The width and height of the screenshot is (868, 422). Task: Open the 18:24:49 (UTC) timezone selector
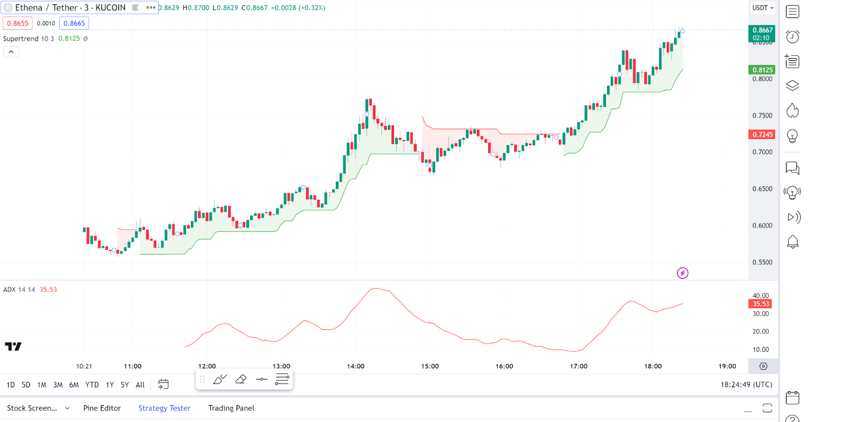coord(746,385)
